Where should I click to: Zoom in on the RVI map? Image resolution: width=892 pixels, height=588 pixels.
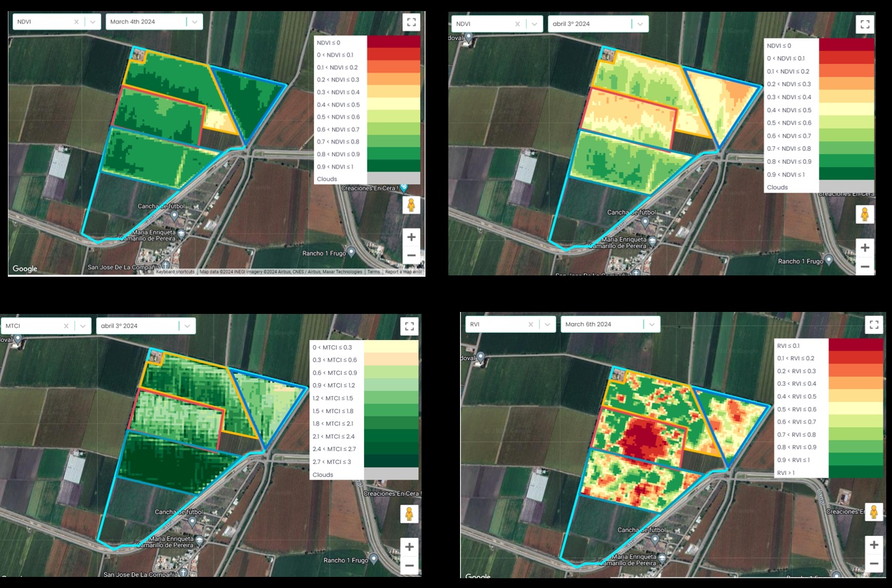(874, 544)
